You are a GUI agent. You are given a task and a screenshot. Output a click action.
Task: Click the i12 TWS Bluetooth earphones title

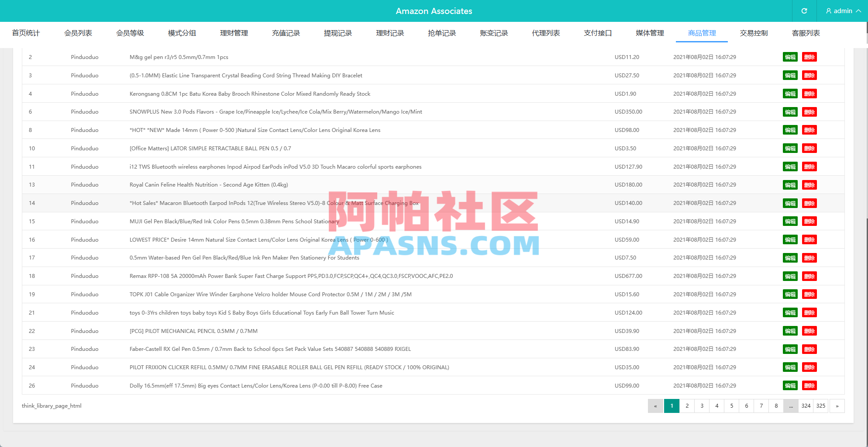point(276,167)
